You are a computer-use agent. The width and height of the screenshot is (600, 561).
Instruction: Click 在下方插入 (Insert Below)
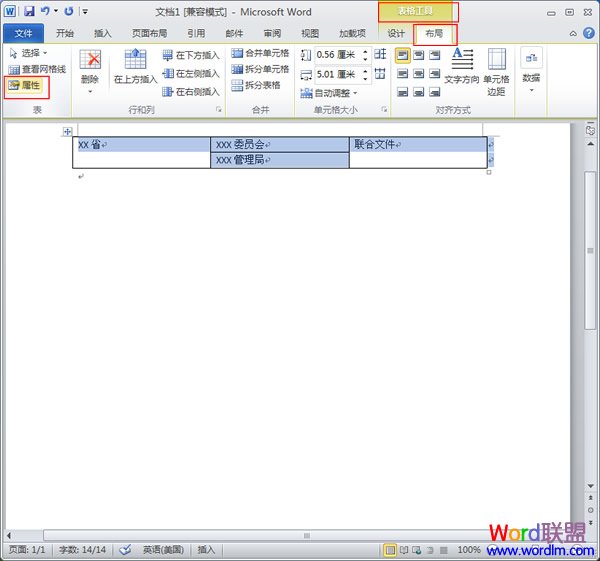[191, 55]
